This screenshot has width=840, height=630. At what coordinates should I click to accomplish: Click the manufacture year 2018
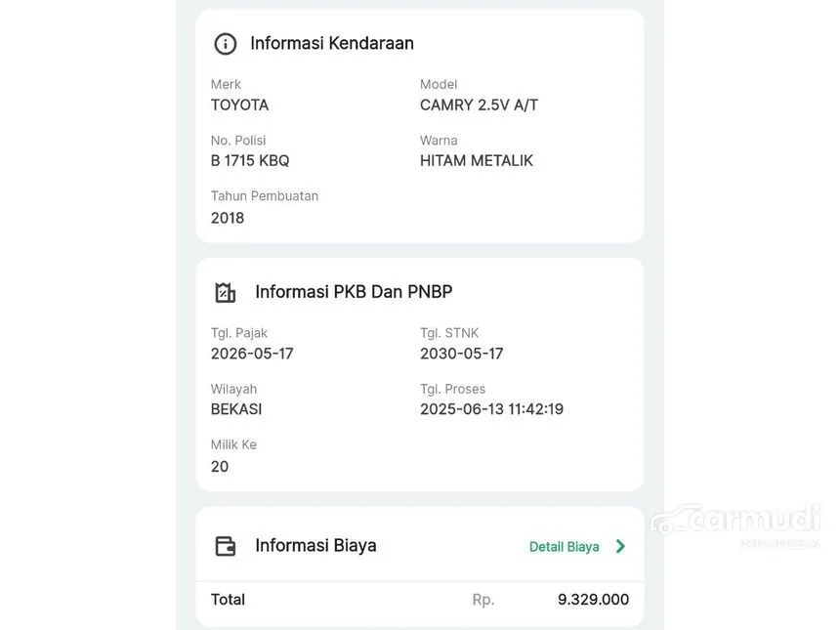click(x=228, y=218)
